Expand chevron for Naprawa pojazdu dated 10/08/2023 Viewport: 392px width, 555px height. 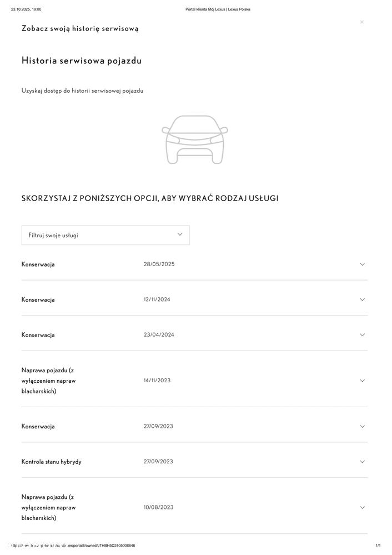[362, 507]
